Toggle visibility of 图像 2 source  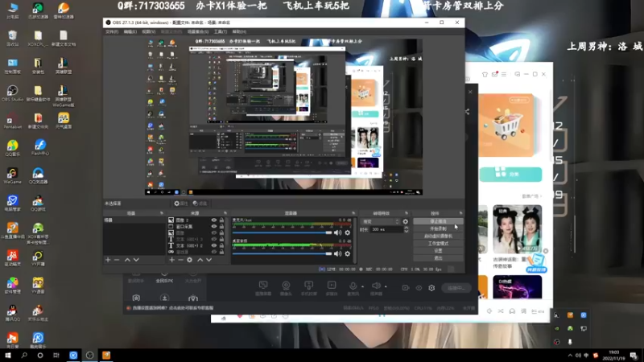click(214, 220)
